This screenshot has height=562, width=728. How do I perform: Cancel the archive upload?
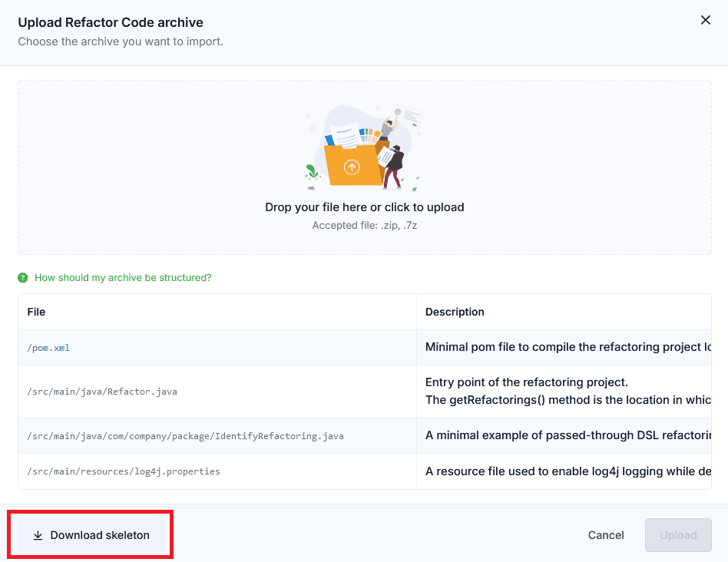point(606,535)
